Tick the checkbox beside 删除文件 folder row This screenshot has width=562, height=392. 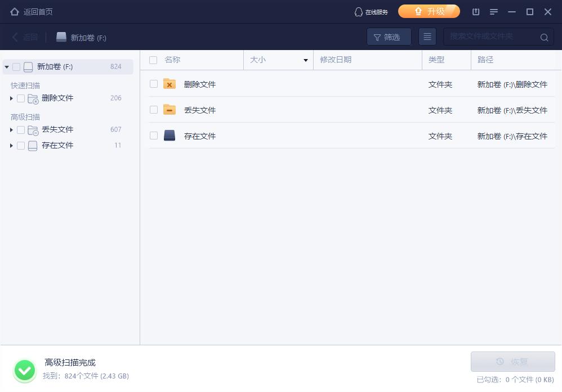(x=154, y=84)
